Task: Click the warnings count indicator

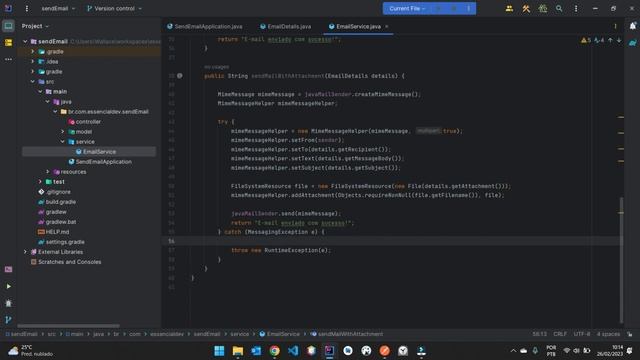Action: tap(586, 40)
